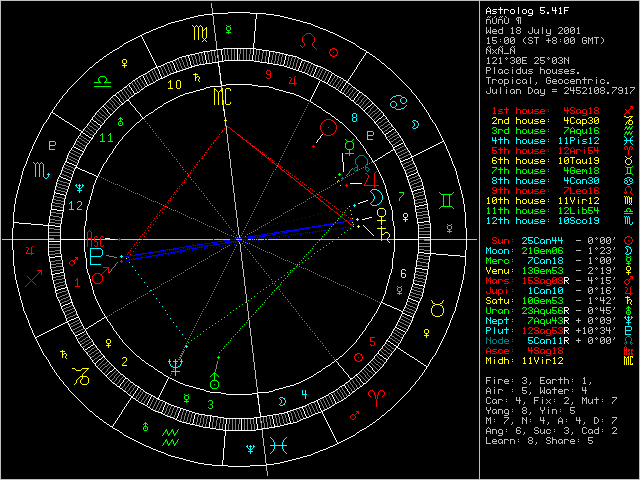Select the yellow Capricorn glyph on the zodiac ring
640x480 pixels.
[x=81, y=376]
